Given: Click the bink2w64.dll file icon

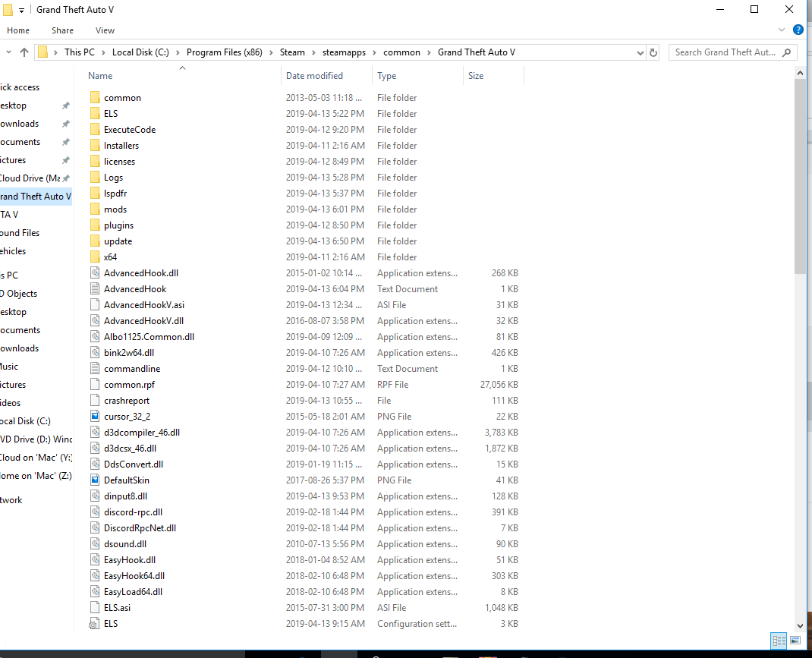Looking at the screenshot, I should coord(95,353).
